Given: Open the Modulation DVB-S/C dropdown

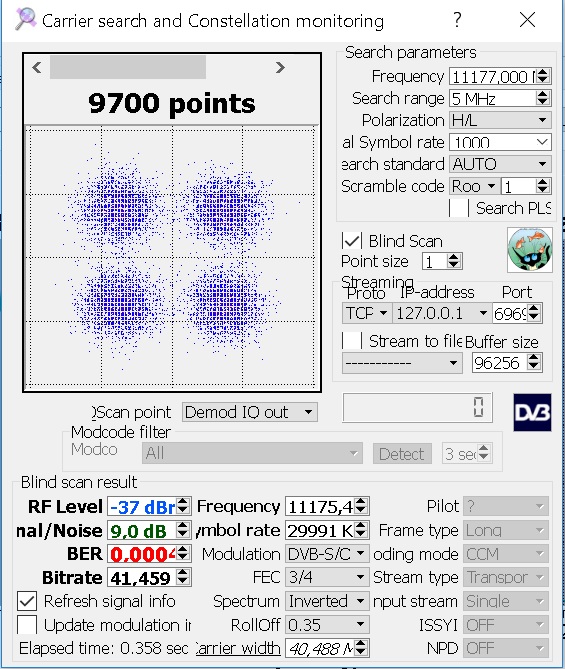Looking at the screenshot, I should [x=327, y=554].
